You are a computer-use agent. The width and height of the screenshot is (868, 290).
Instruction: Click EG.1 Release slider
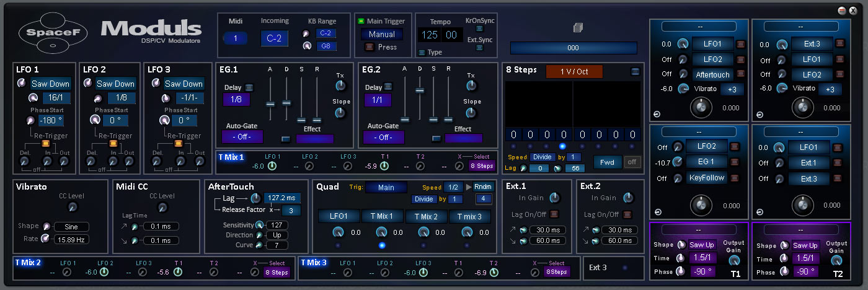click(x=317, y=120)
